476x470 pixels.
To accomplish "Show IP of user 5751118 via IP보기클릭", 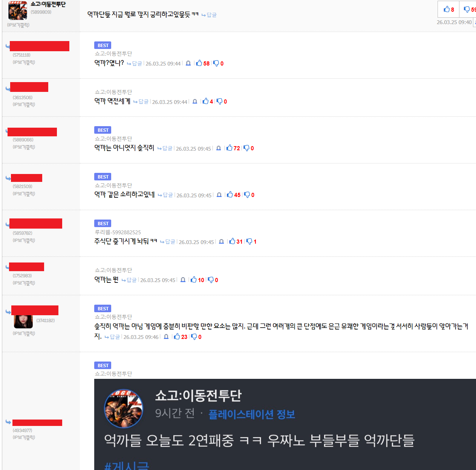I will 24,62.
